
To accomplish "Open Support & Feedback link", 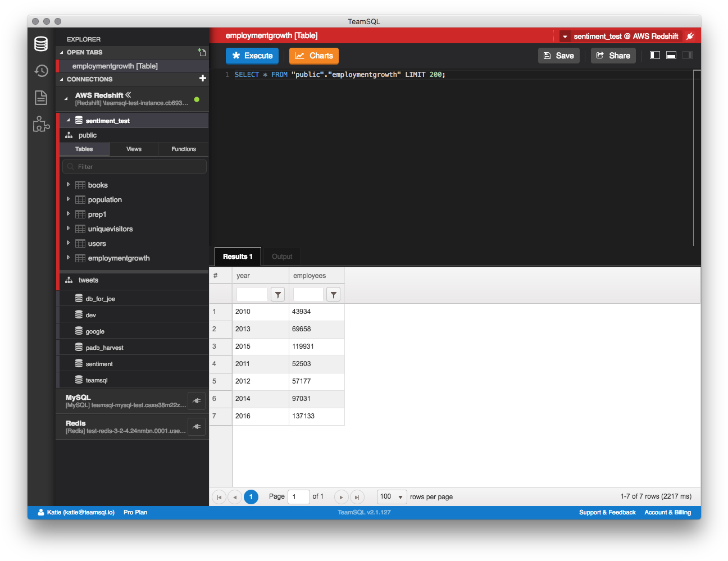I will 607,512.
